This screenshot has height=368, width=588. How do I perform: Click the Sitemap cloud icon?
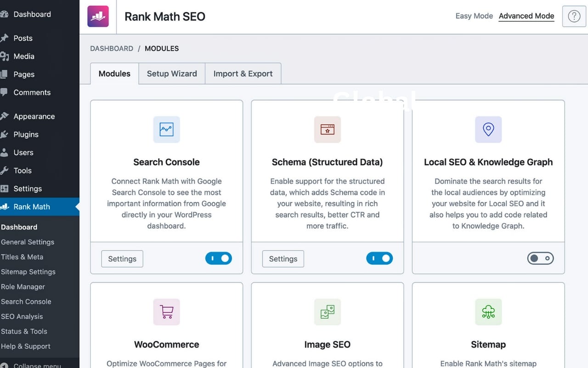[488, 312]
